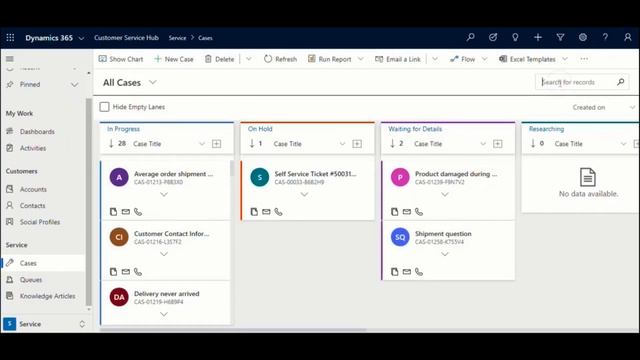Click phone icon on Shipment question card
640x360 pixels.
pyautogui.click(x=419, y=272)
